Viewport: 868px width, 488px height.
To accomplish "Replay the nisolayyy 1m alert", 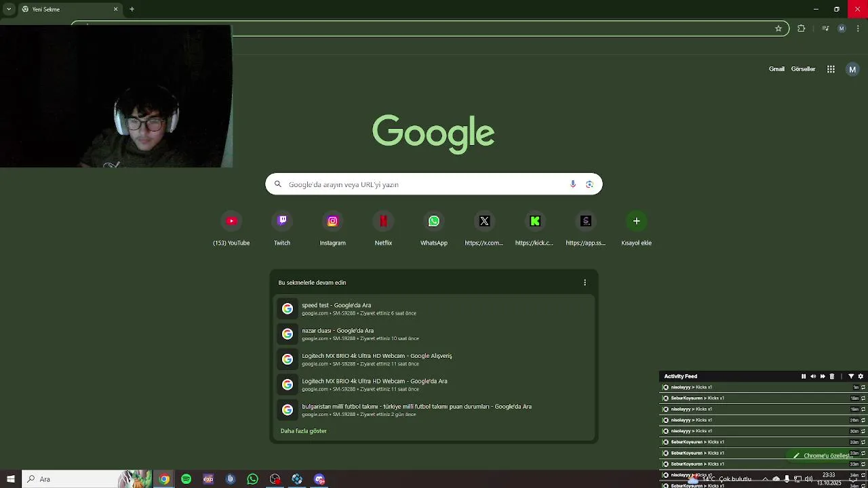I will coord(863,388).
